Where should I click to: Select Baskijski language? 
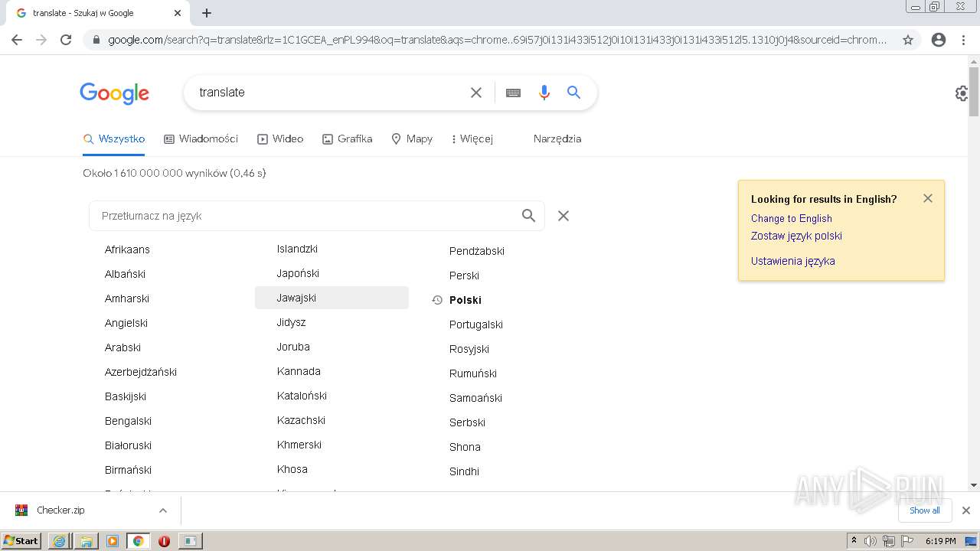point(126,396)
